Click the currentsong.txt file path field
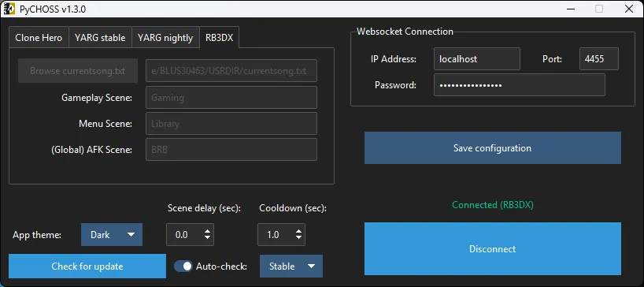The image size is (644, 287). point(231,71)
